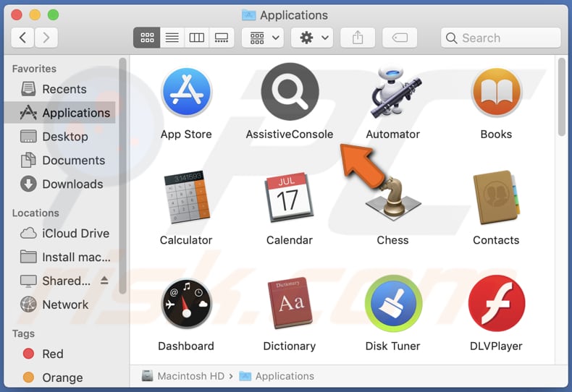
Task: Switch to list view
Action: (x=172, y=38)
